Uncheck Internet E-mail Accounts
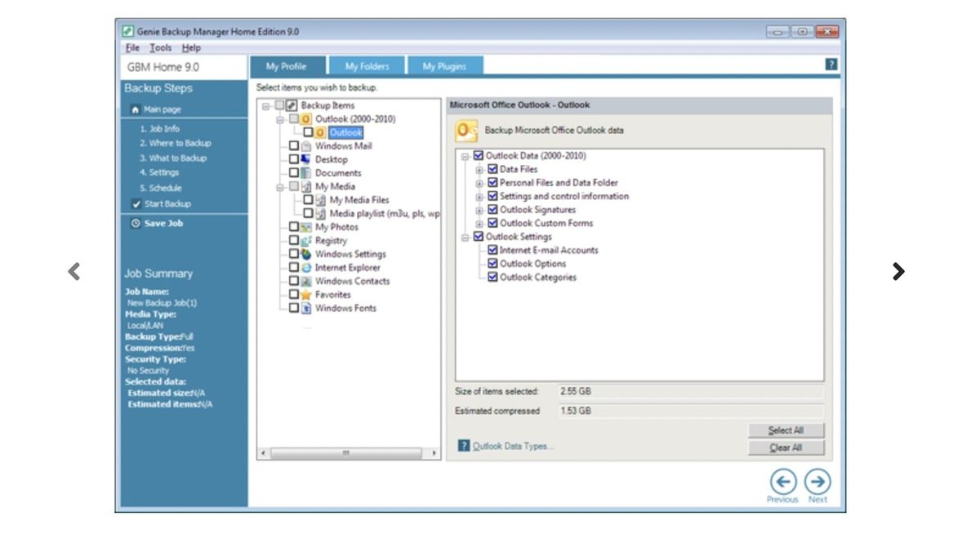Viewport: 980px width, 552px height. click(492, 250)
